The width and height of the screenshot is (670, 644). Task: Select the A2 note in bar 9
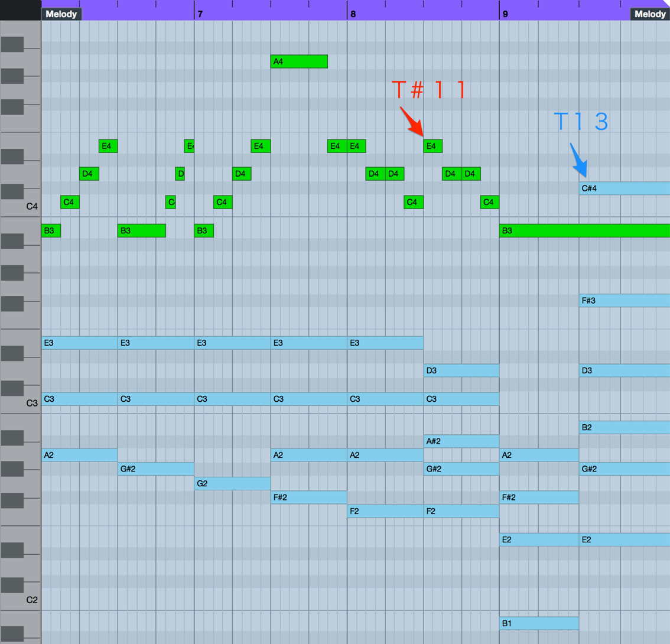coord(539,455)
